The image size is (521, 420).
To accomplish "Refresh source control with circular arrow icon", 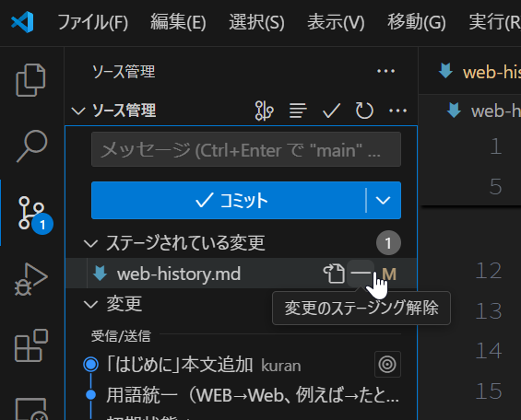I will coord(364,111).
